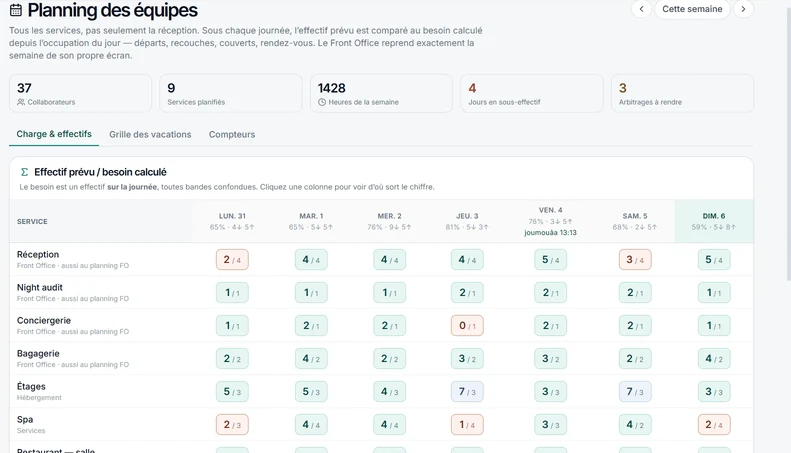Click Spa cell 2/4 on Sunday
791x453 pixels.
point(714,425)
